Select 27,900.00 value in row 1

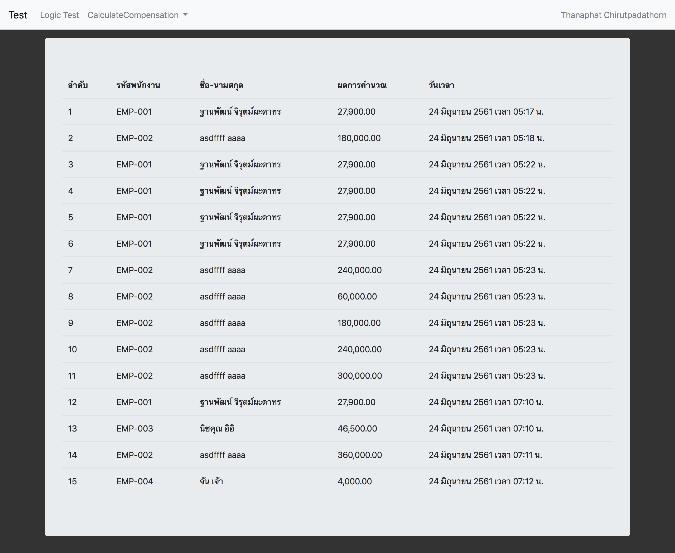pos(356,112)
